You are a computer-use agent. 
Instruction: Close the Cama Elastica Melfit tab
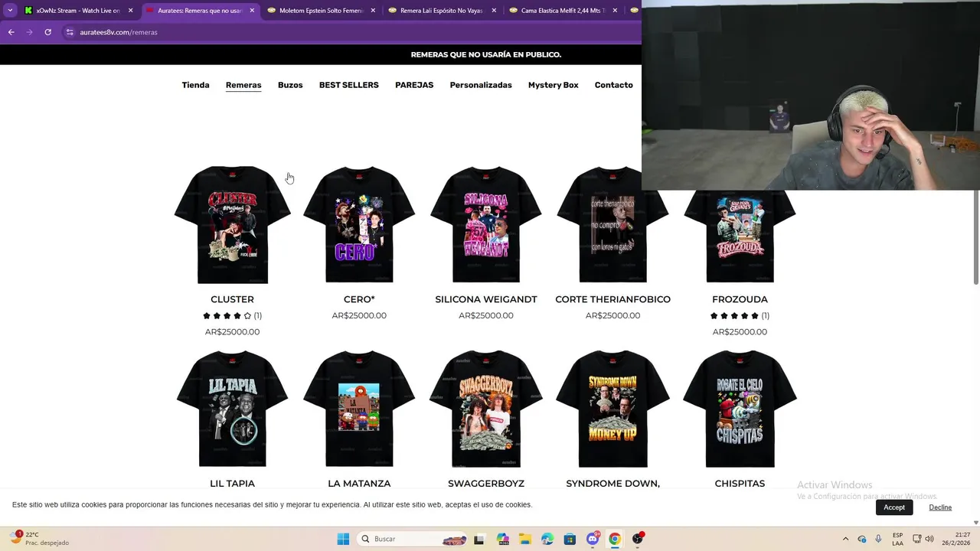coord(615,11)
